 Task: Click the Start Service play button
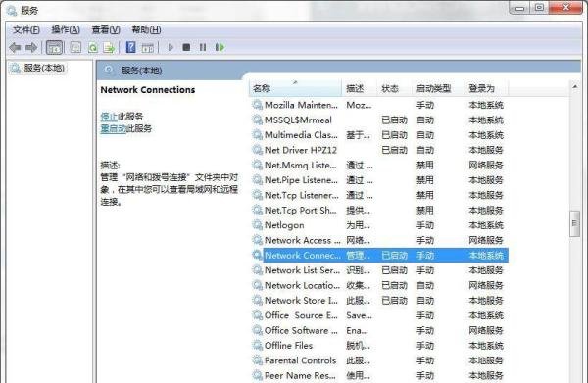click(171, 47)
